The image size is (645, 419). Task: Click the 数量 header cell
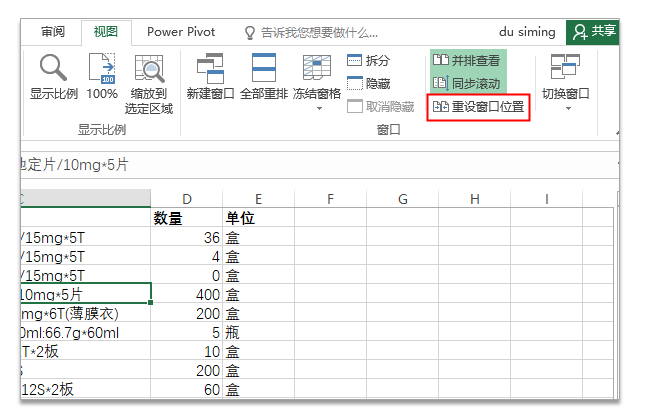[187, 218]
